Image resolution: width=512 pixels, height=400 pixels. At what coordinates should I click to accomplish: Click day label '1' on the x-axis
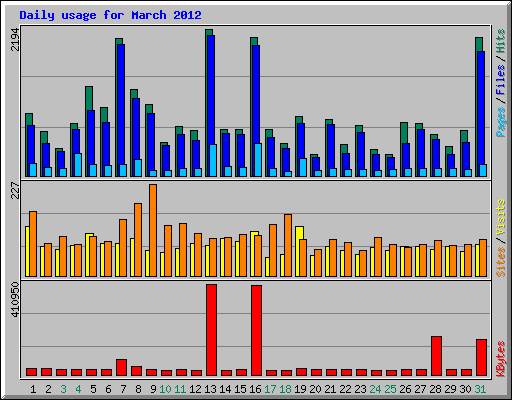coord(33,389)
